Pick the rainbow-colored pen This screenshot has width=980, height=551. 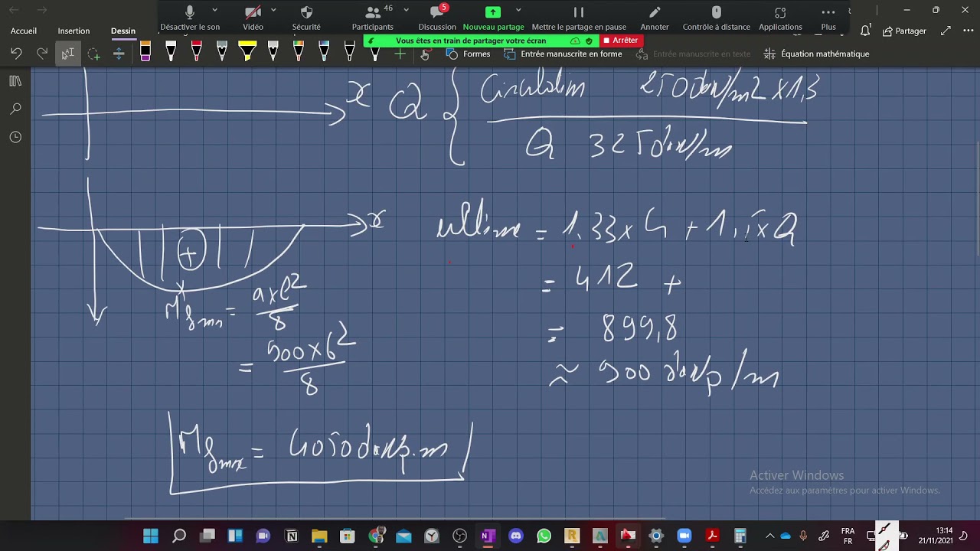click(299, 52)
